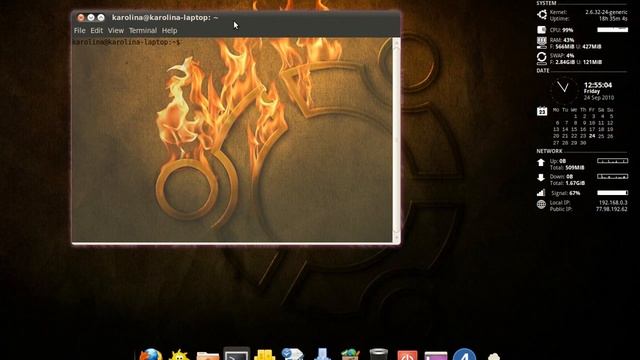Minimize the terminal window
This screenshot has height=360, width=640.
click(x=91, y=18)
